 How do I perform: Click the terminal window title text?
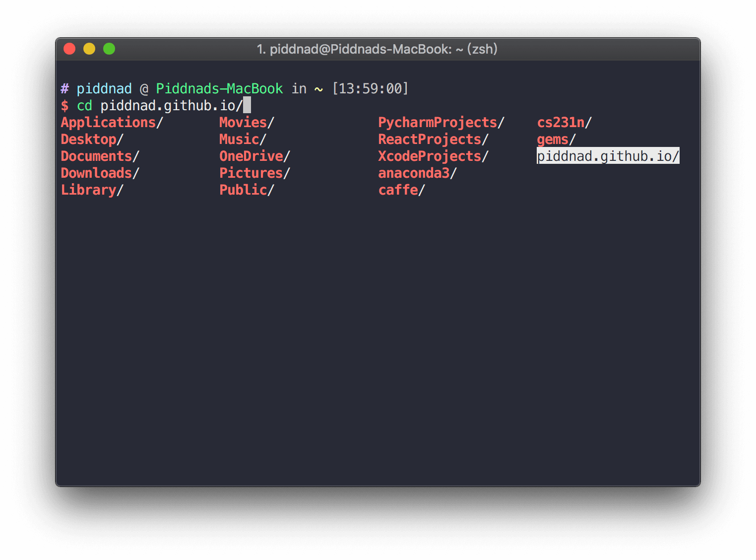point(377,49)
